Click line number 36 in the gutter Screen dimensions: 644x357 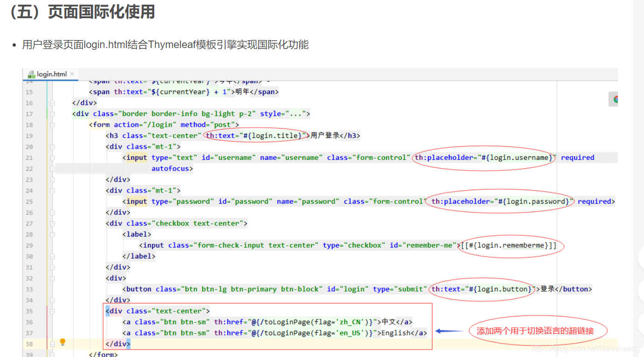(x=29, y=322)
